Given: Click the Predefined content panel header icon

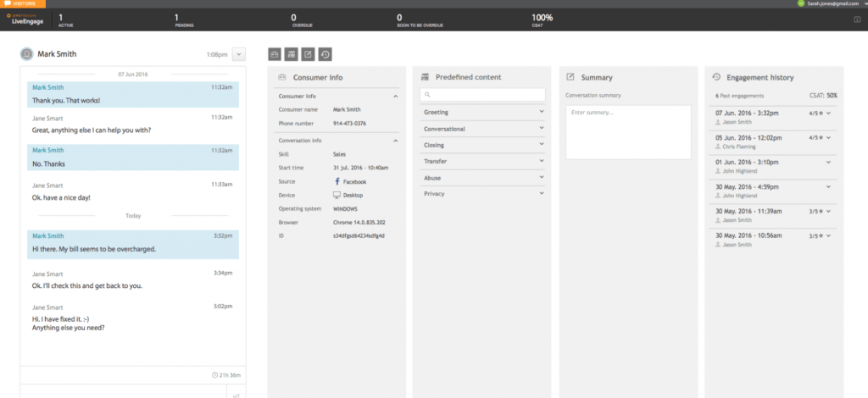Looking at the screenshot, I should pos(425,77).
